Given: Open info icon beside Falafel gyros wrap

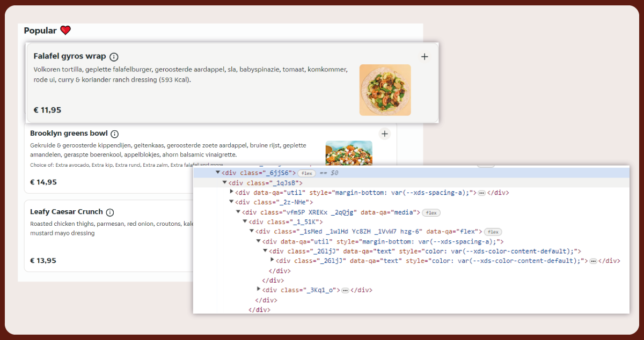Looking at the screenshot, I should coord(114,57).
